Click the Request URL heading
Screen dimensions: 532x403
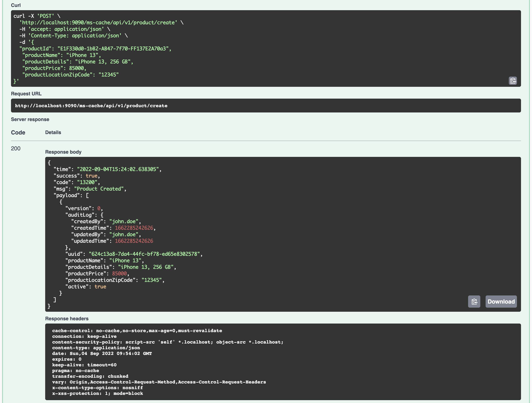[26, 94]
